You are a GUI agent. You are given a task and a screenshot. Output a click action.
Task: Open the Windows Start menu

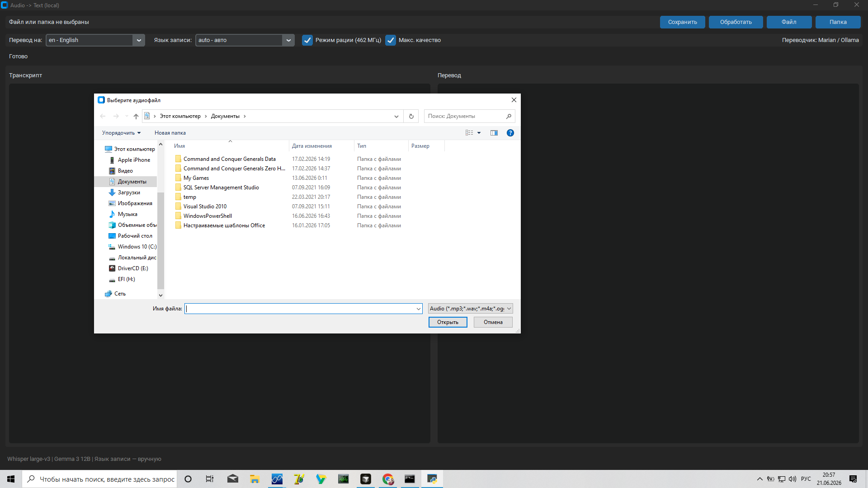pos(11,479)
